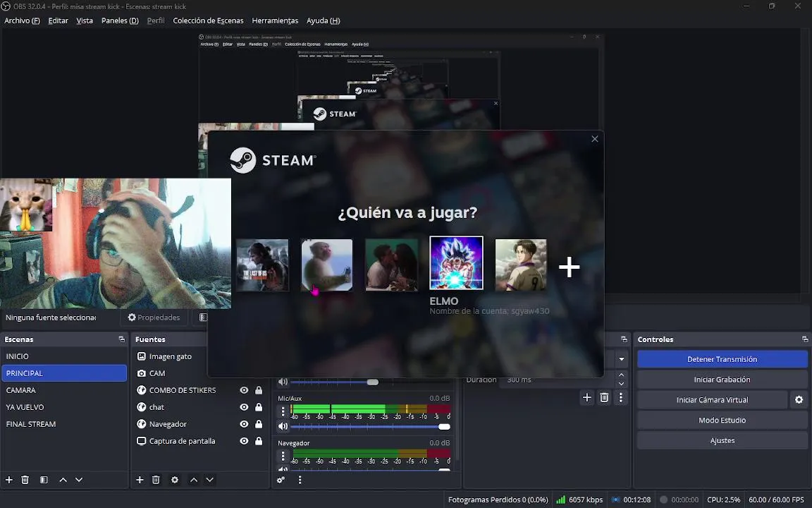This screenshot has width=812, height=508.
Task: Open Colección de Escenas menu
Action: pyautogui.click(x=208, y=20)
